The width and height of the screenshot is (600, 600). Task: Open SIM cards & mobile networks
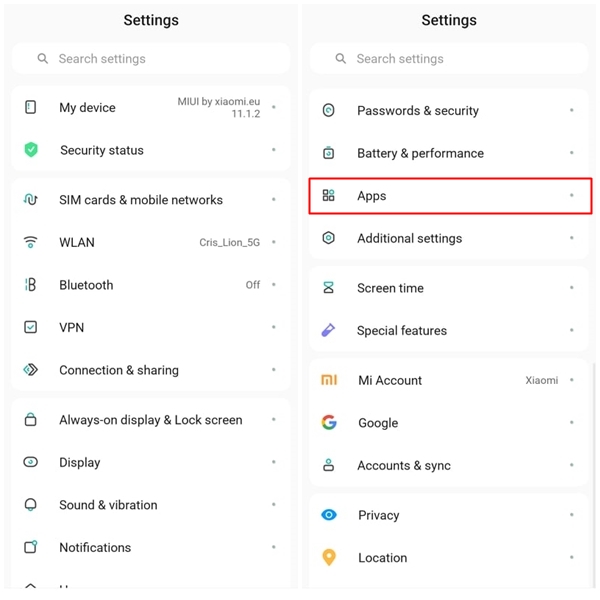(x=151, y=200)
